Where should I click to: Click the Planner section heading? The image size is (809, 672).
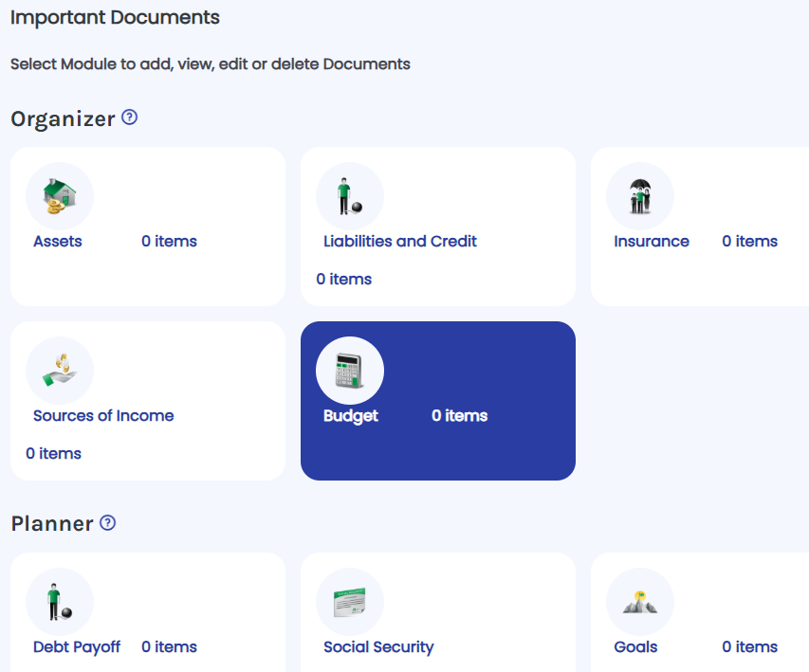(x=52, y=523)
